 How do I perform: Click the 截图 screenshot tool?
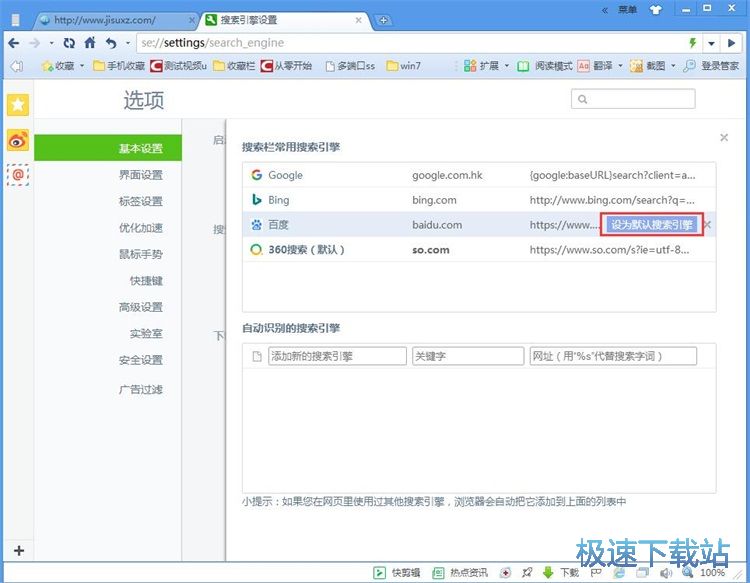click(x=648, y=66)
